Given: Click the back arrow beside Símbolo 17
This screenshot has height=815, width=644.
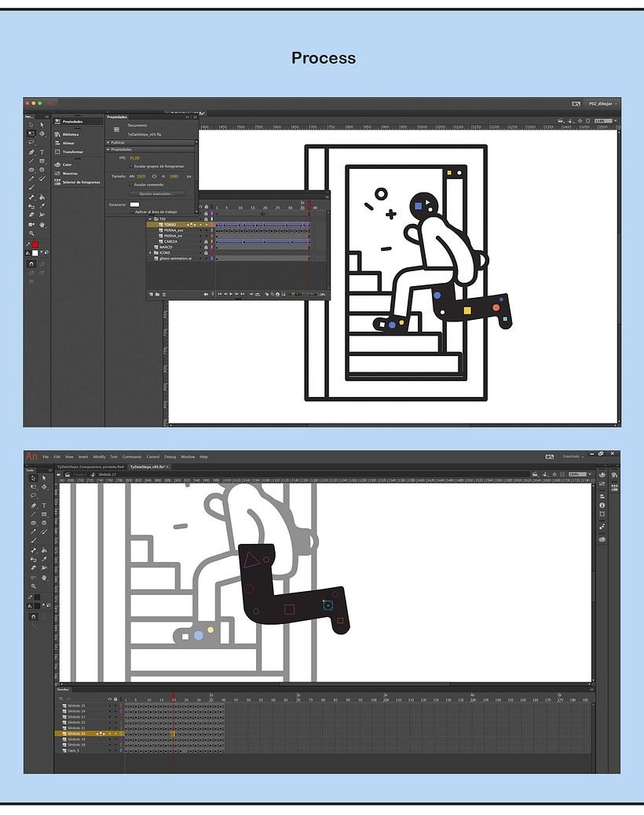Looking at the screenshot, I should (59, 475).
